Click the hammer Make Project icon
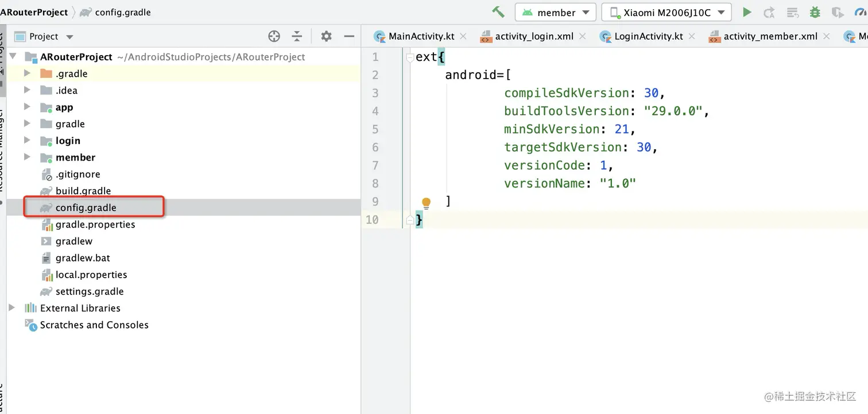The image size is (868, 414). pos(498,12)
